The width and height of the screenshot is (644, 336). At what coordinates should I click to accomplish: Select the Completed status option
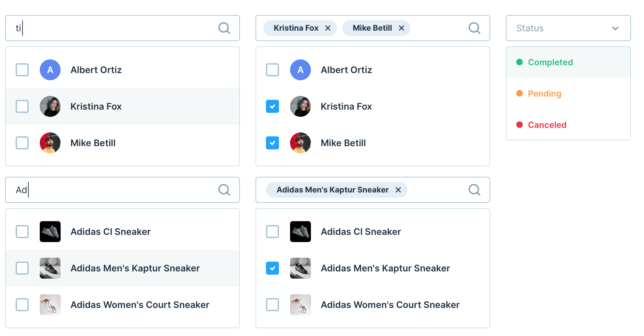point(568,62)
